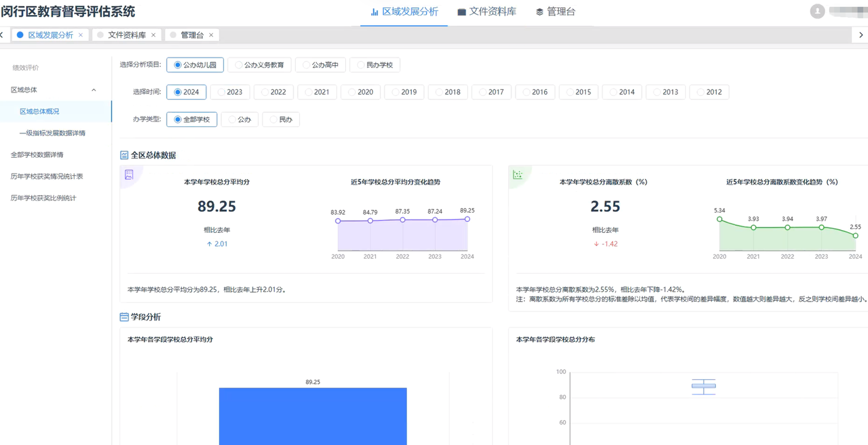
Task: Select year 2023
Action: (230, 92)
